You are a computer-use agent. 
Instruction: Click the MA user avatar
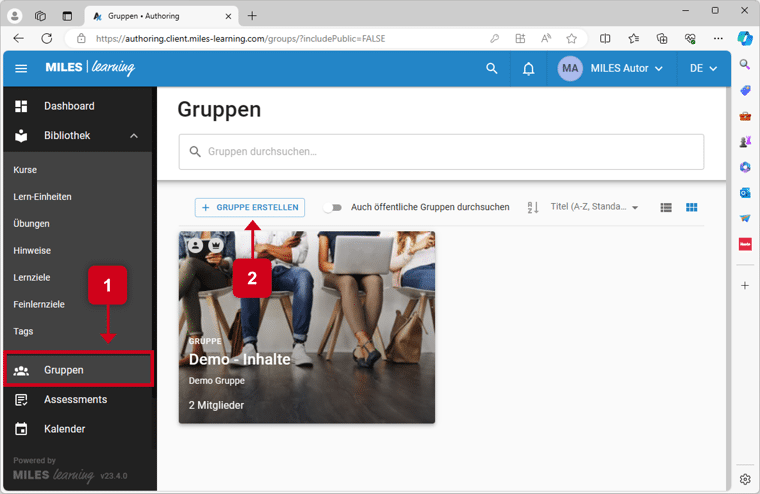tap(570, 69)
